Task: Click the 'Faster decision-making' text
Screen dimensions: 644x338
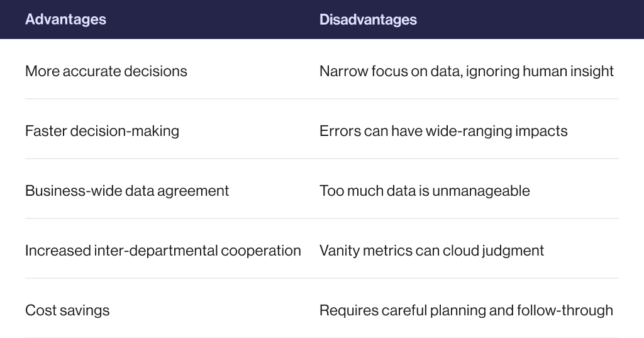Action: pyautogui.click(x=102, y=131)
